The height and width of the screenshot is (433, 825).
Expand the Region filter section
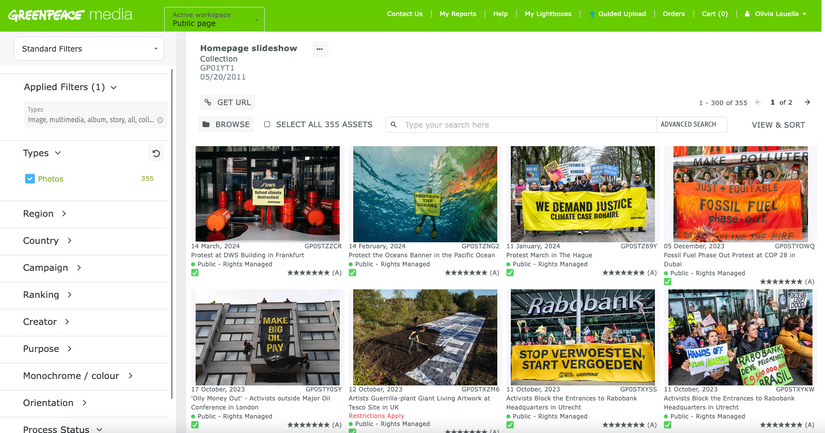click(45, 213)
